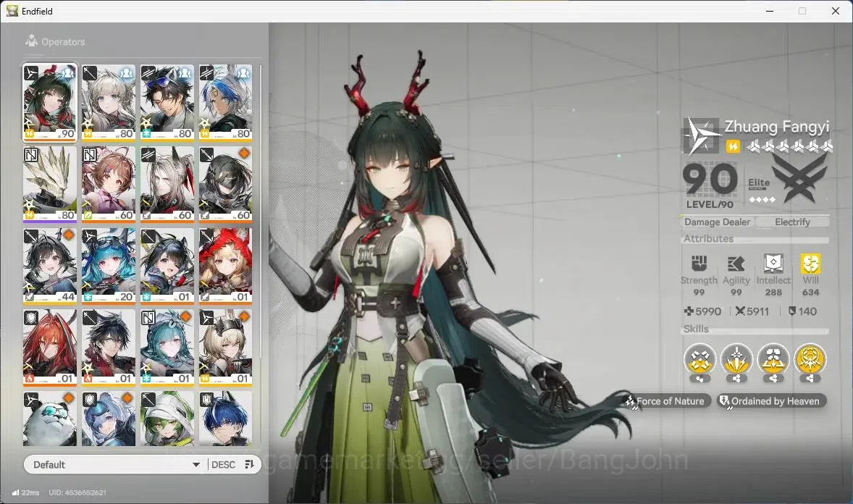Image resolution: width=853 pixels, height=504 pixels.
Task: Click the Agility attribute icon
Action: click(736, 264)
